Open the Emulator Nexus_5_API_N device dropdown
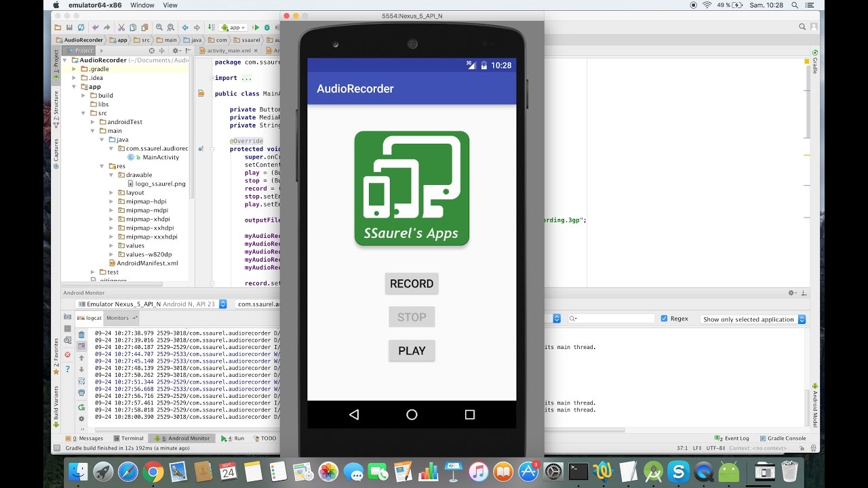 [x=151, y=304]
